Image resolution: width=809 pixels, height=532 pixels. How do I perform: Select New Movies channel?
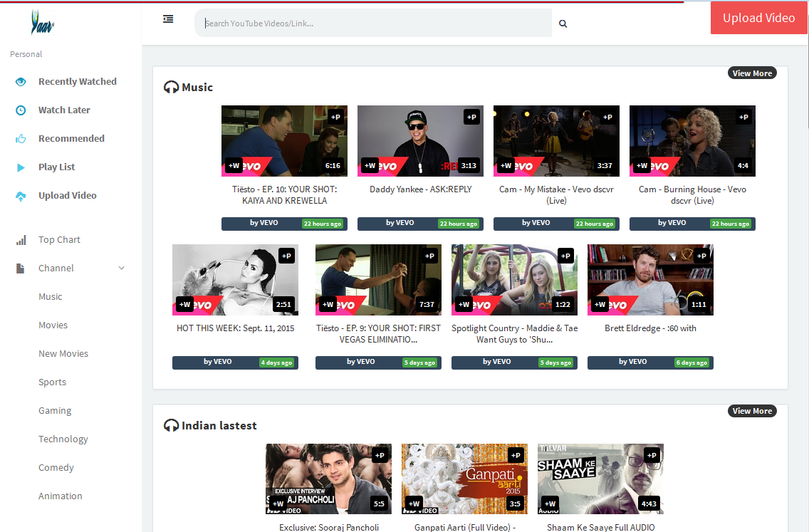pos(63,353)
